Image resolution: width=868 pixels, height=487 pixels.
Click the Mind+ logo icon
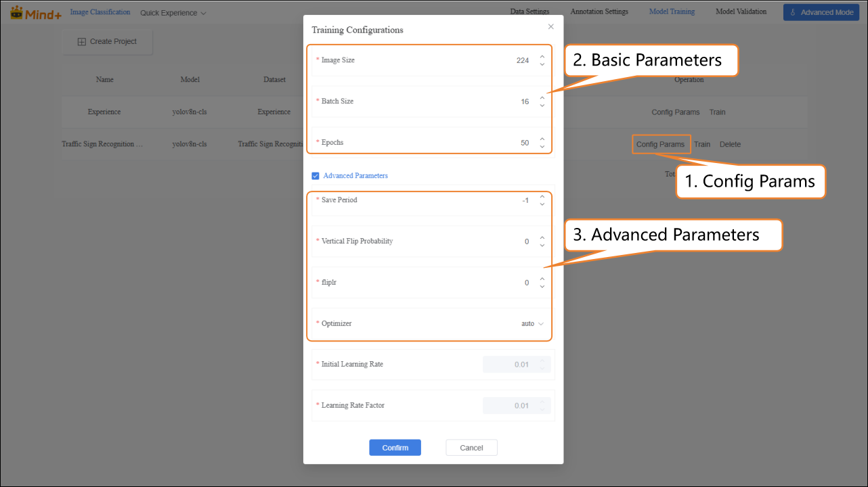(x=16, y=12)
